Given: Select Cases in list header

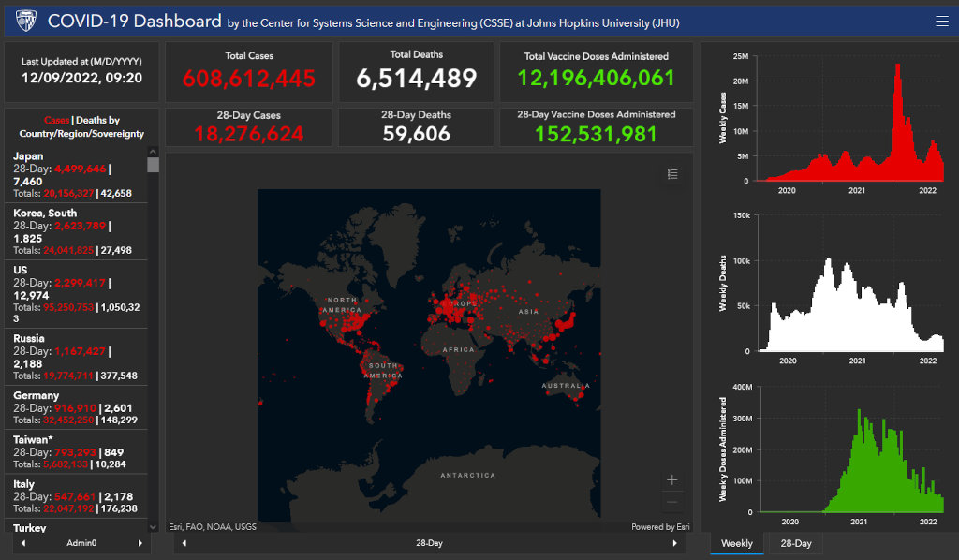Looking at the screenshot, I should point(56,121).
